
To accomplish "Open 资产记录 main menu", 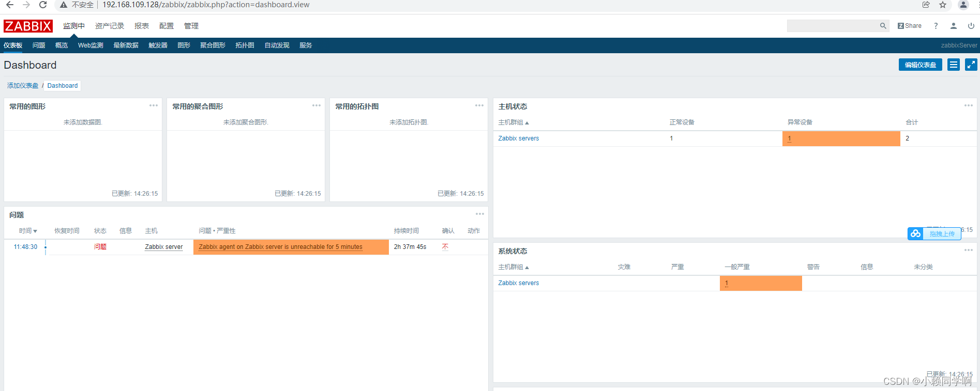I will (110, 26).
